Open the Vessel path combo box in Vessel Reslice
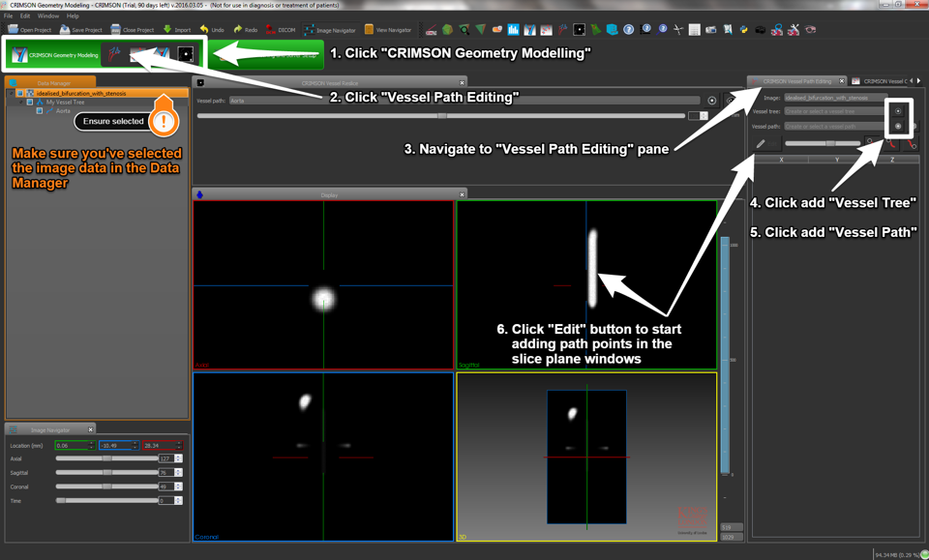Viewport: 929px width, 560px height. click(x=463, y=101)
